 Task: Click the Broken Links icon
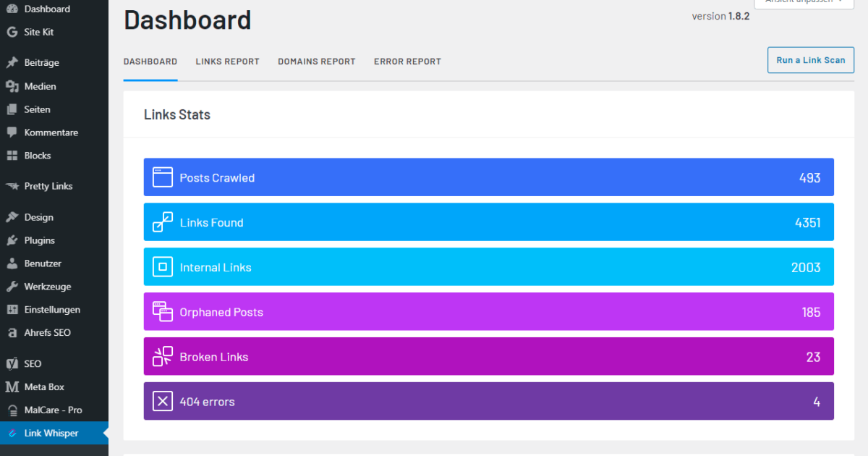point(163,357)
